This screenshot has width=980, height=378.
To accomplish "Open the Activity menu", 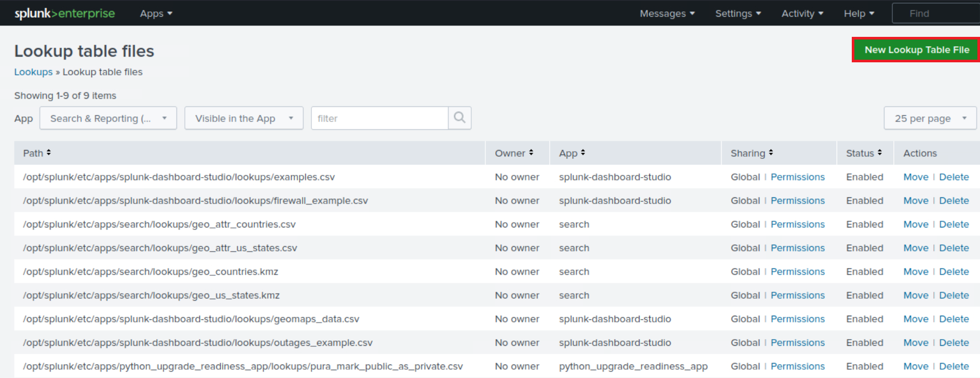I will 802,14.
